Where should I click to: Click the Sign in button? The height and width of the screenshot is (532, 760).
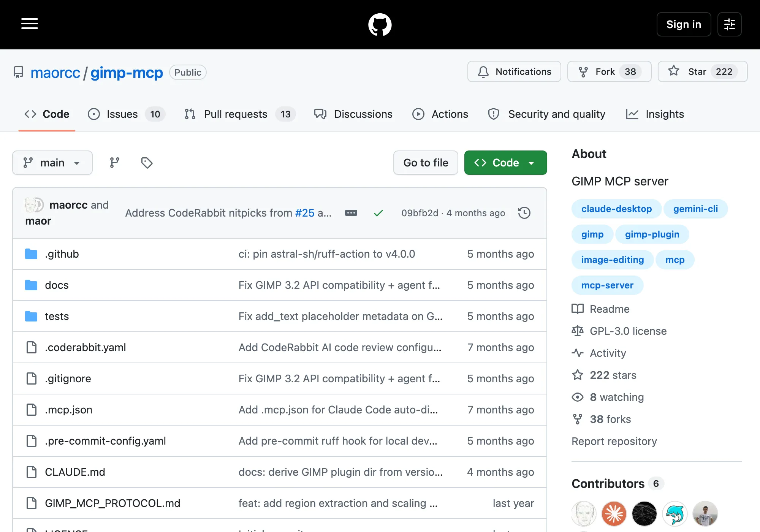684,24
